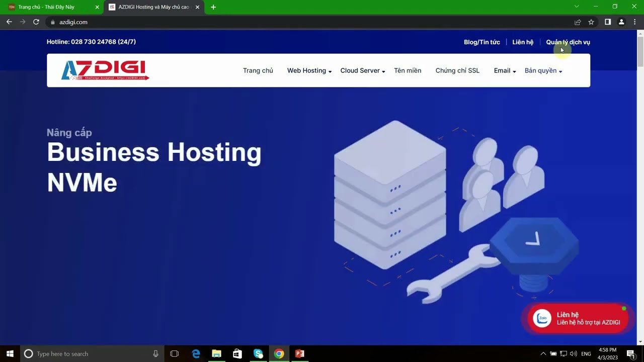Open the Tên miền menu item
This screenshot has height=362, width=644.
(408, 70)
